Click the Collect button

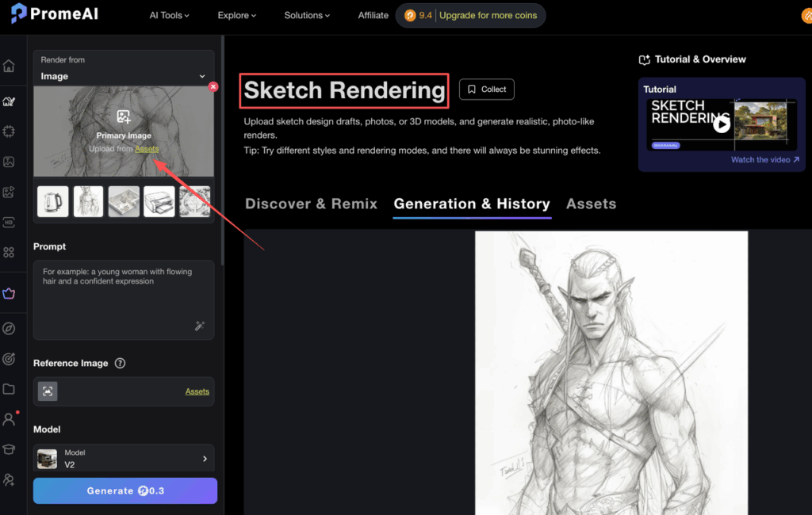[x=486, y=90]
